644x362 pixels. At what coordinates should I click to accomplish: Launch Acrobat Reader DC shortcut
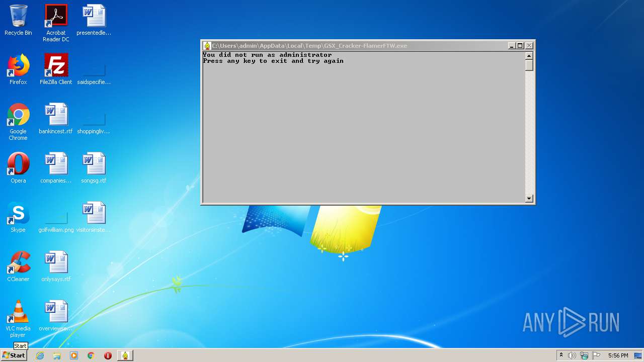56,23
